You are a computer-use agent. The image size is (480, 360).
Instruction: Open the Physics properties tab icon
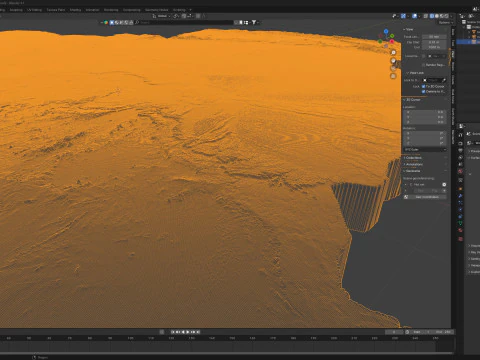click(x=460, y=209)
